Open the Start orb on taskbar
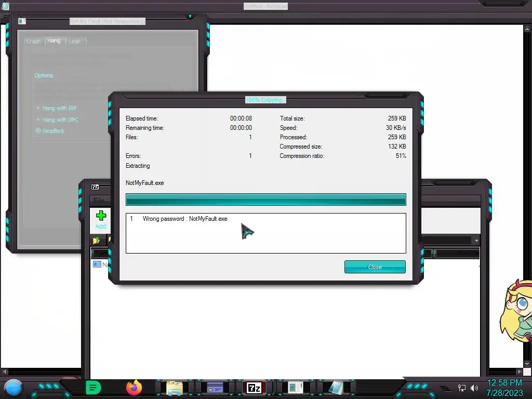The image size is (532, 399). [x=14, y=388]
